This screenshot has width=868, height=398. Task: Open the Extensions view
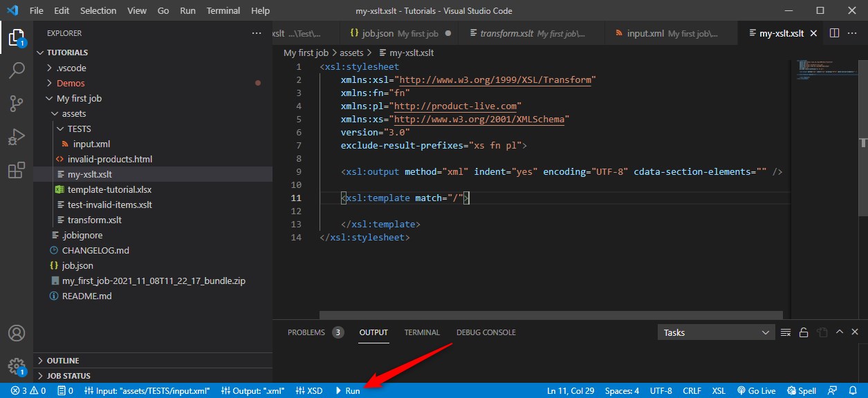pos(17,170)
